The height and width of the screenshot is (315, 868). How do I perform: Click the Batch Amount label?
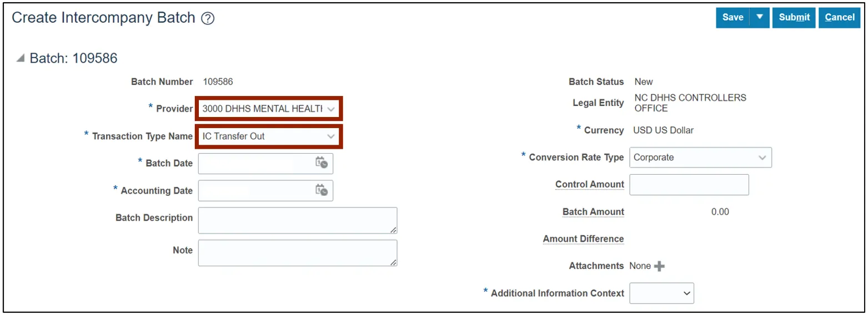click(593, 212)
